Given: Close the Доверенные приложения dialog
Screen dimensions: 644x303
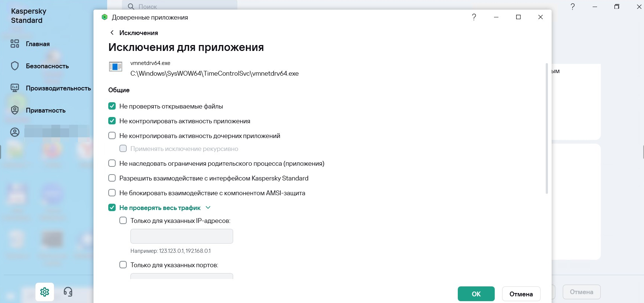Looking at the screenshot, I should [541, 17].
